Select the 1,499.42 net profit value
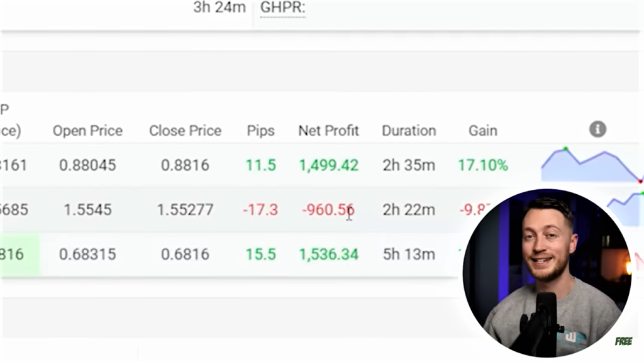 pyautogui.click(x=328, y=165)
